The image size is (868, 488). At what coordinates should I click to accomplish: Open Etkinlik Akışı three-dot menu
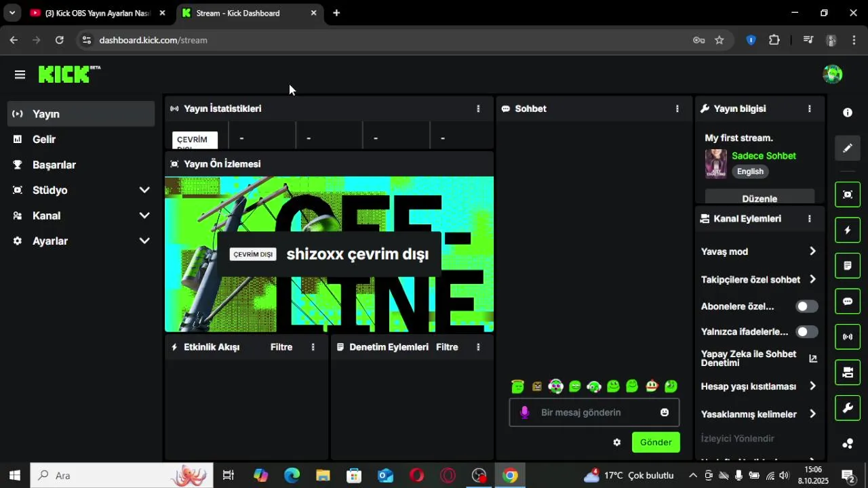(313, 347)
